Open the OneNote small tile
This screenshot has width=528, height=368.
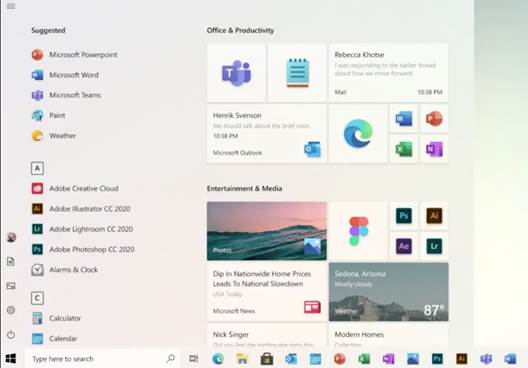click(x=434, y=149)
